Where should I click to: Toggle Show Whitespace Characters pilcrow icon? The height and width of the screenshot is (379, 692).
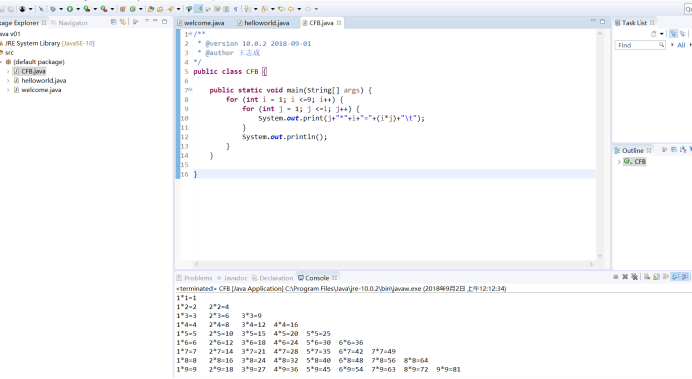(x=236, y=9)
